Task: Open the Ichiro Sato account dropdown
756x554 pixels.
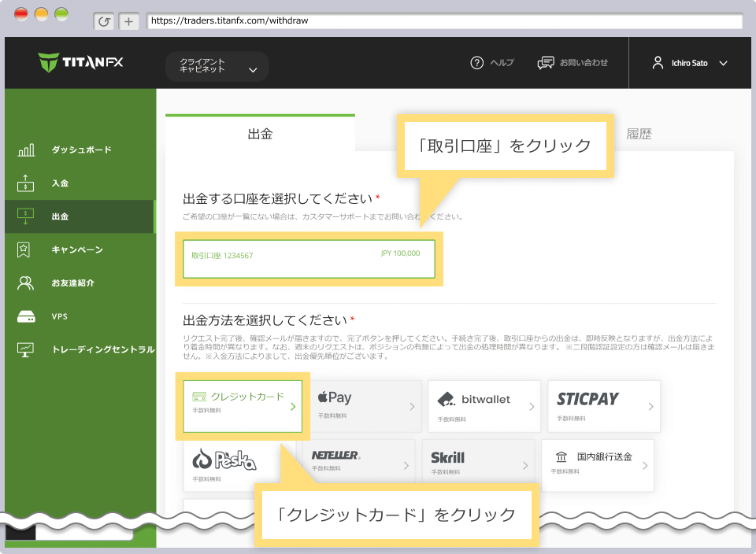Action: [x=691, y=62]
